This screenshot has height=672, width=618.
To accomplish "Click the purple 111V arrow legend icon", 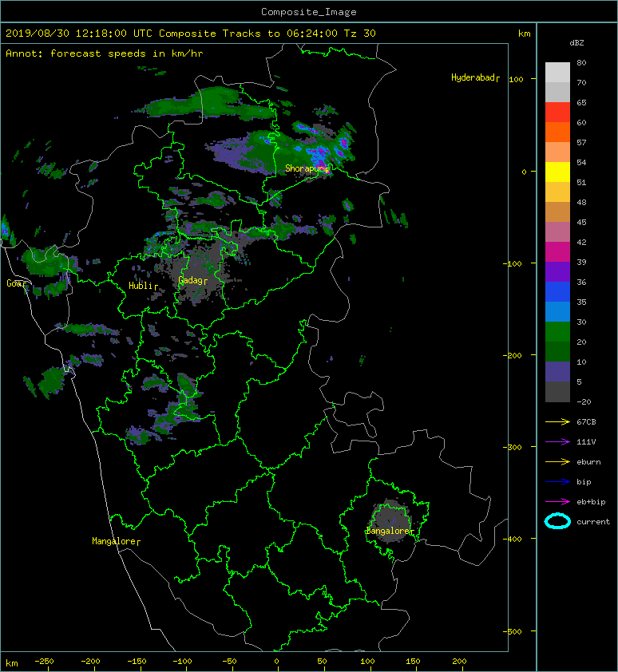I will [557, 442].
